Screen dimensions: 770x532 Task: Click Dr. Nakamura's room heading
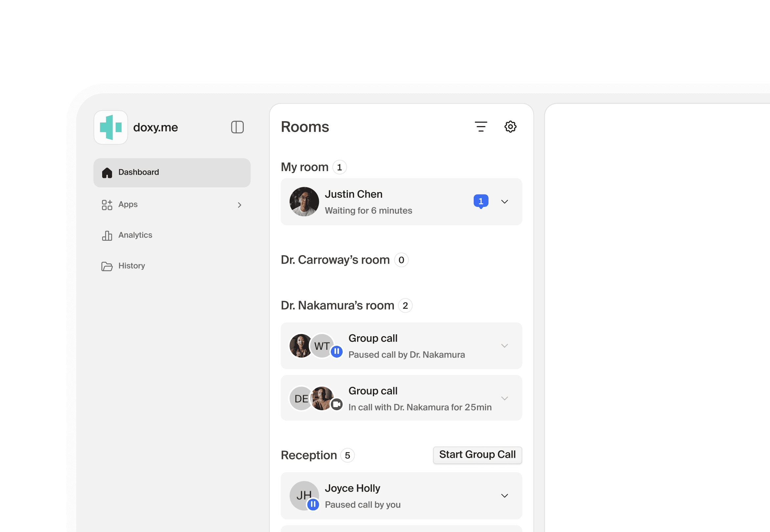point(337,305)
